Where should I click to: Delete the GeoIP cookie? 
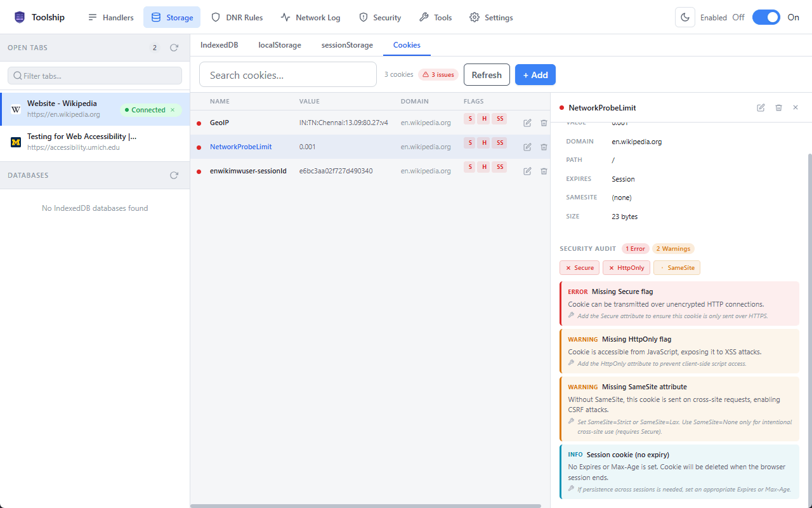click(544, 123)
